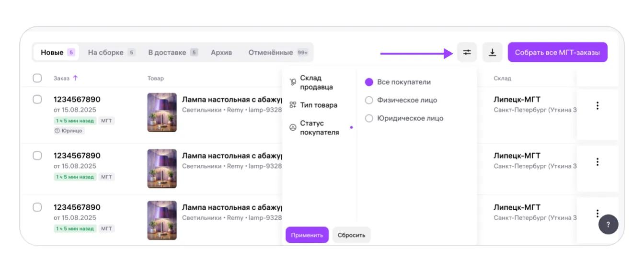Choose the Все покупатели radio option

point(369,82)
